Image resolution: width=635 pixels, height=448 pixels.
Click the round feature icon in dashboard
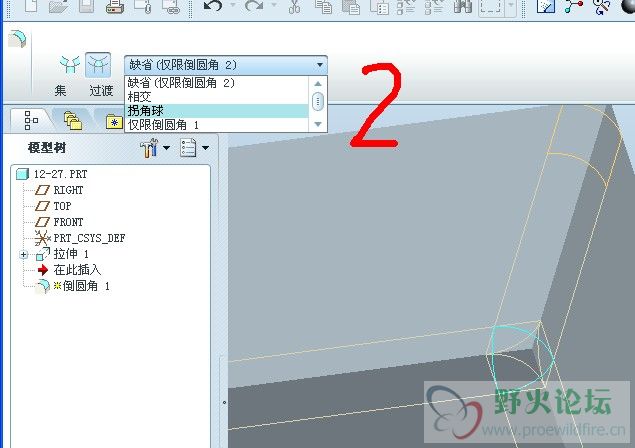coord(17,38)
